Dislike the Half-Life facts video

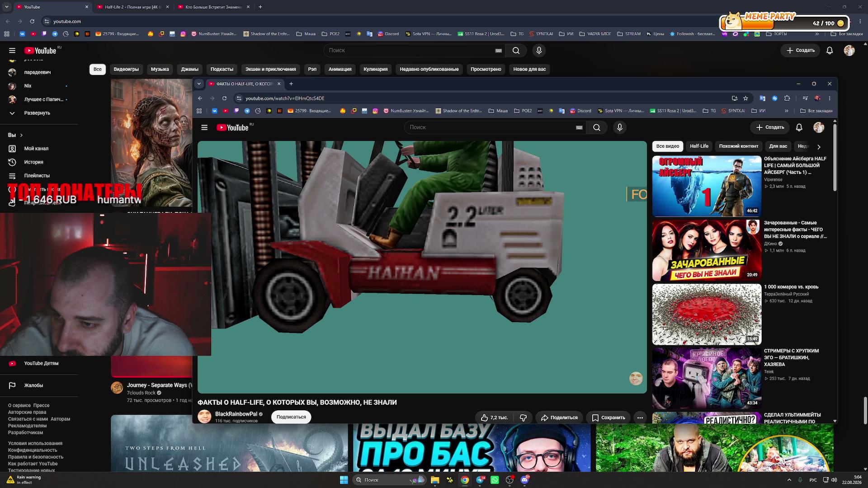[x=523, y=418]
